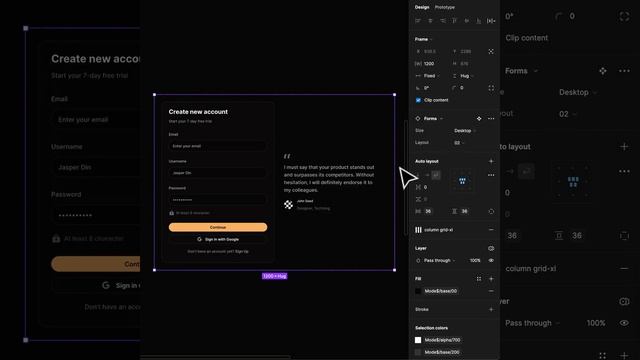
Task: Add auto layout plus icon in small panel
Action: [x=491, y=161]
